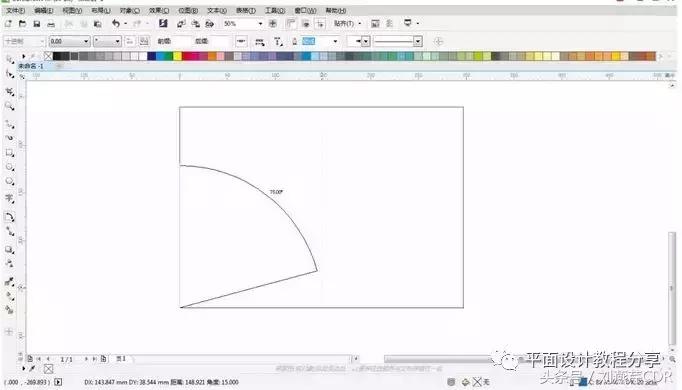Select the Freehand curve tool

click(9, 125)
